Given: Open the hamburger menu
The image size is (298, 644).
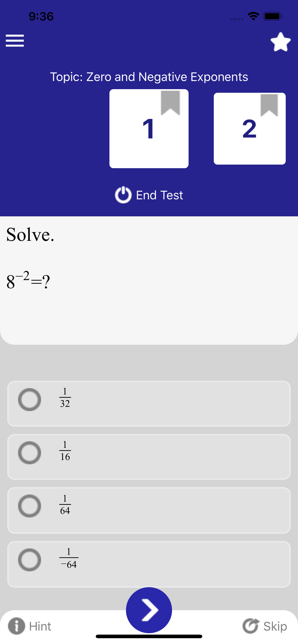Looking at the screenshot, I should click(15, 41).
